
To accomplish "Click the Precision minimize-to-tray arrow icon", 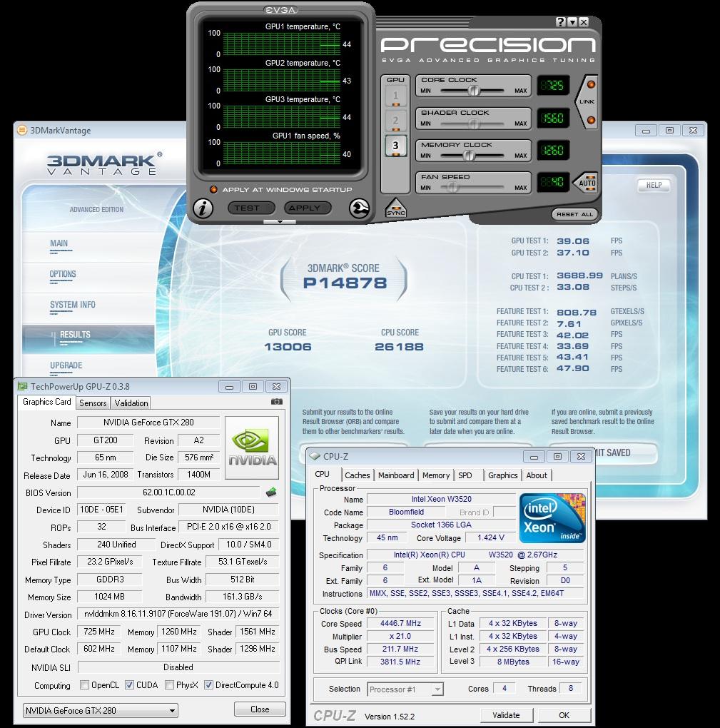I will pyautogui.click(x=572, y=22).
